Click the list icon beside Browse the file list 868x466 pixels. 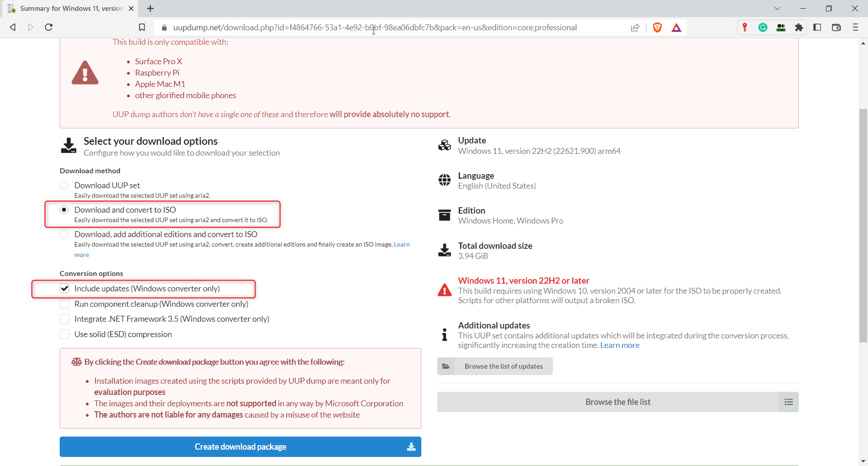(x=788, y=402)
